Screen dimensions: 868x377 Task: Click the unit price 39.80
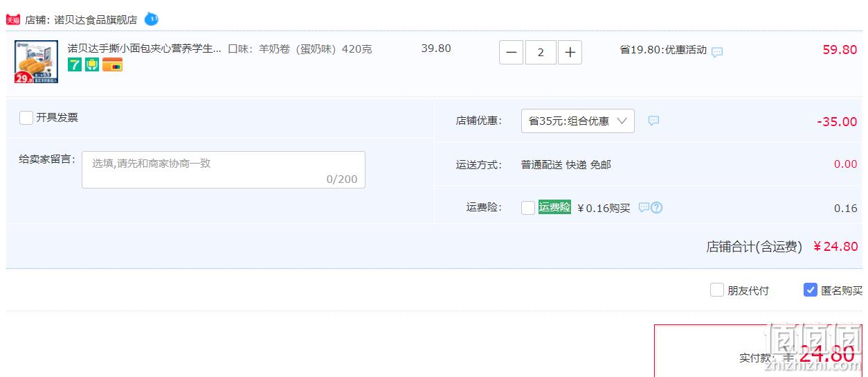click(x=436, y=49)
